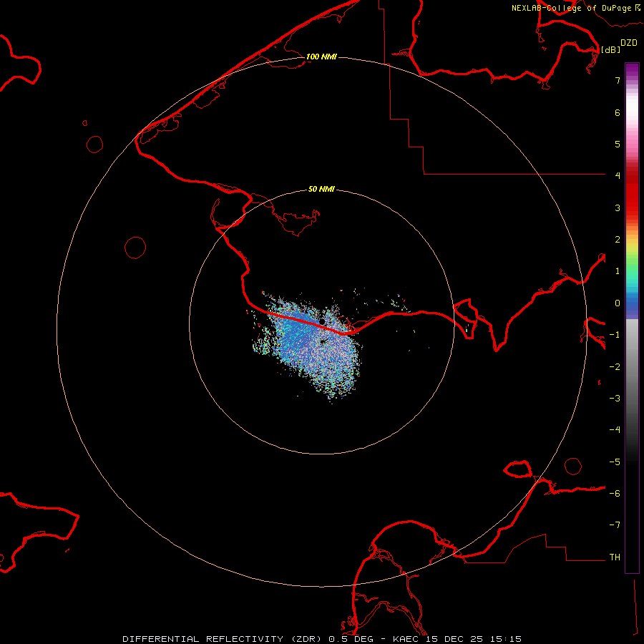Click the differential reflectivity color scale bar

[632, 318]
